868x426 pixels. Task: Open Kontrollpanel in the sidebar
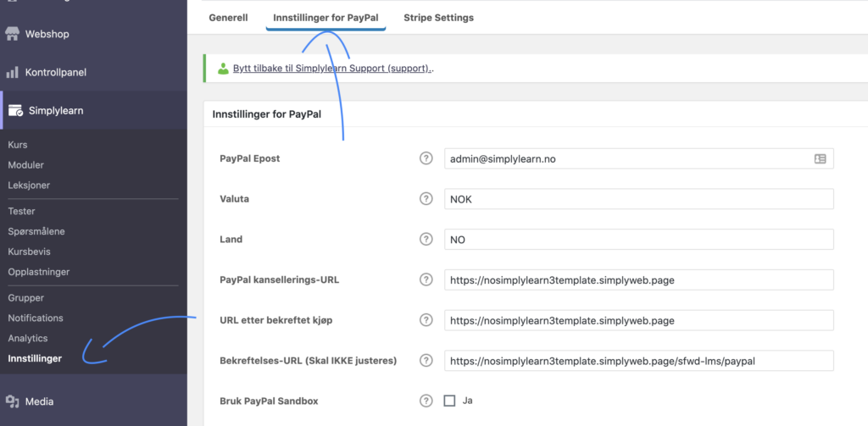coord(56,73)
